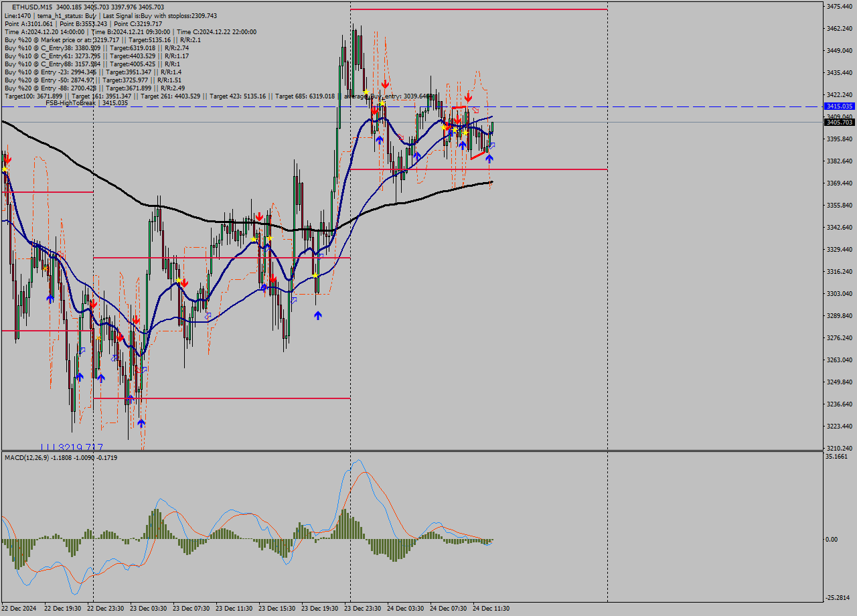Click the MACD zero level 0.00 label
This screenshot has width=857, height=616.
[x=832, y=539]
